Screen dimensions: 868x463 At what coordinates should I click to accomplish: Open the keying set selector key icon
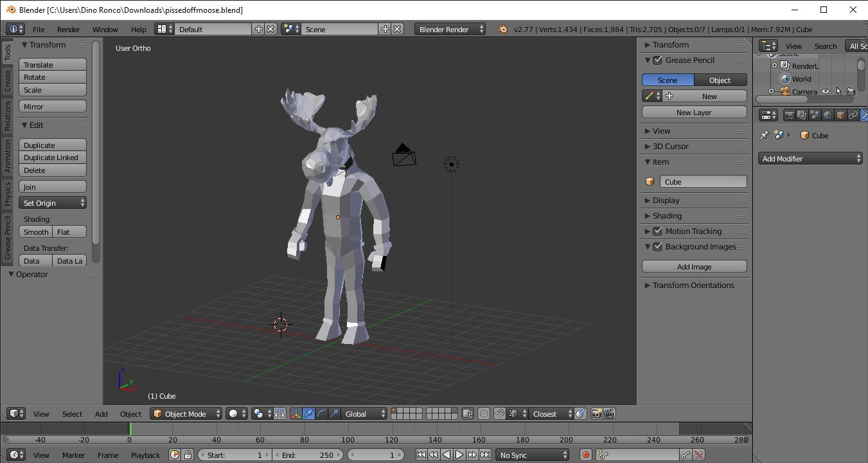point(603,455)
